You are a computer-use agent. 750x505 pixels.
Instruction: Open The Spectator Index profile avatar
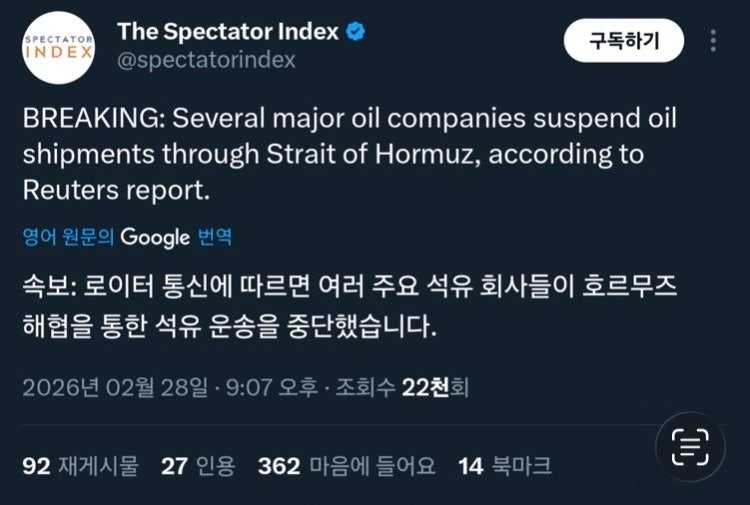pos(58,48)
